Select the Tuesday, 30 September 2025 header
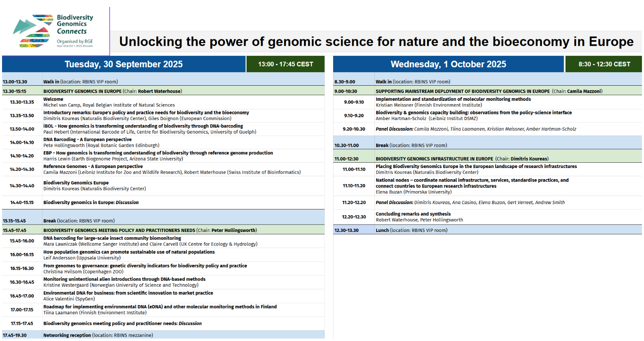The width and height of the screenshot is (644, 341). click(x=123, y=64)
